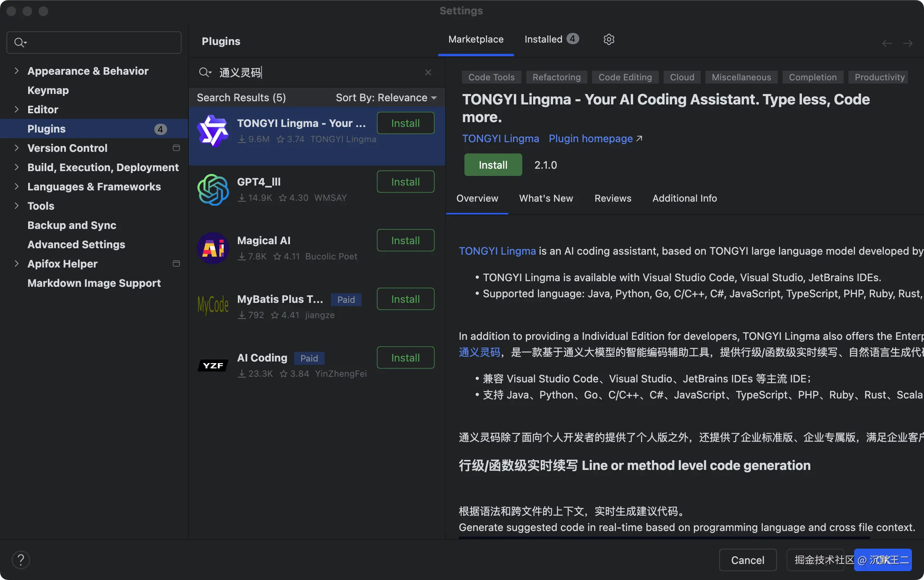Image resolution: width=924 pixels, height=580 pixels.
Task: Click the plugins settings gear icon
Action: 609,39
